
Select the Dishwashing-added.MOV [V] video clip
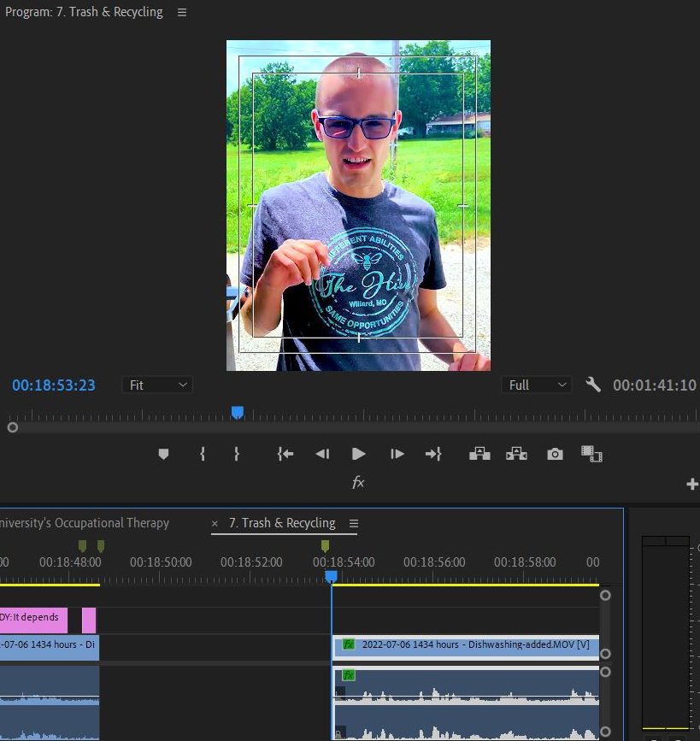coord(466,648)
